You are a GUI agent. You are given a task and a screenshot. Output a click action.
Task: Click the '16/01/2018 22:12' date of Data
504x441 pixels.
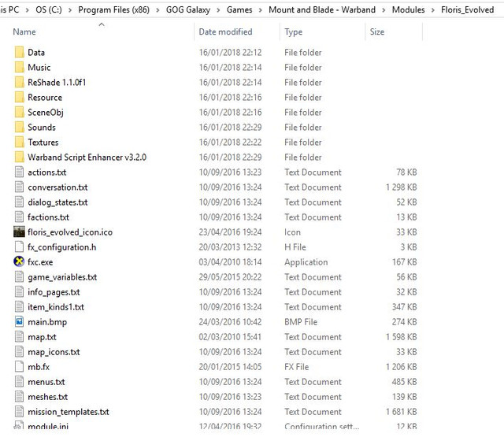pos(230,53)
